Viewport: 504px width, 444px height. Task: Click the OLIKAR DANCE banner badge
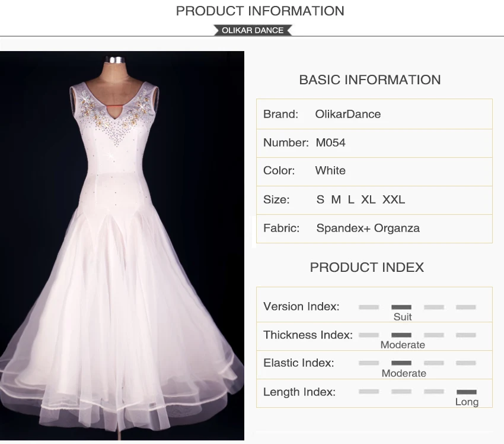[253, 30]
